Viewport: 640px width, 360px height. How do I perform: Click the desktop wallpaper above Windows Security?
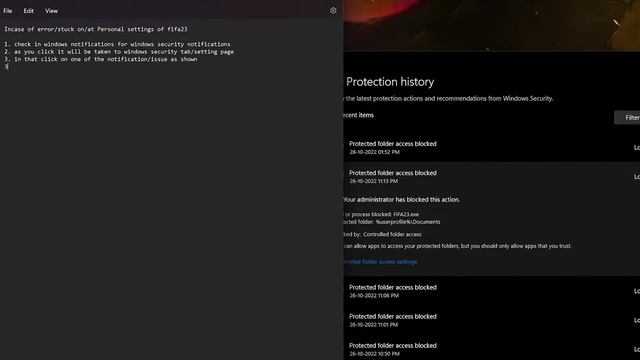[x=491, y=24]
